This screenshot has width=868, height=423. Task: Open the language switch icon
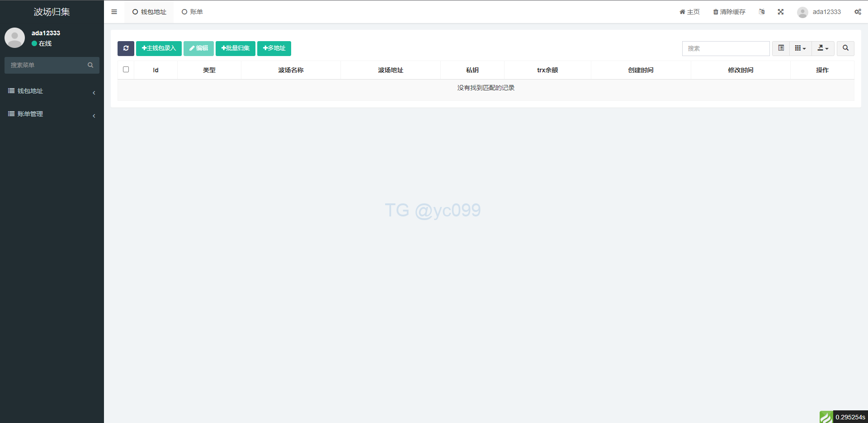(x=762, y=12)
